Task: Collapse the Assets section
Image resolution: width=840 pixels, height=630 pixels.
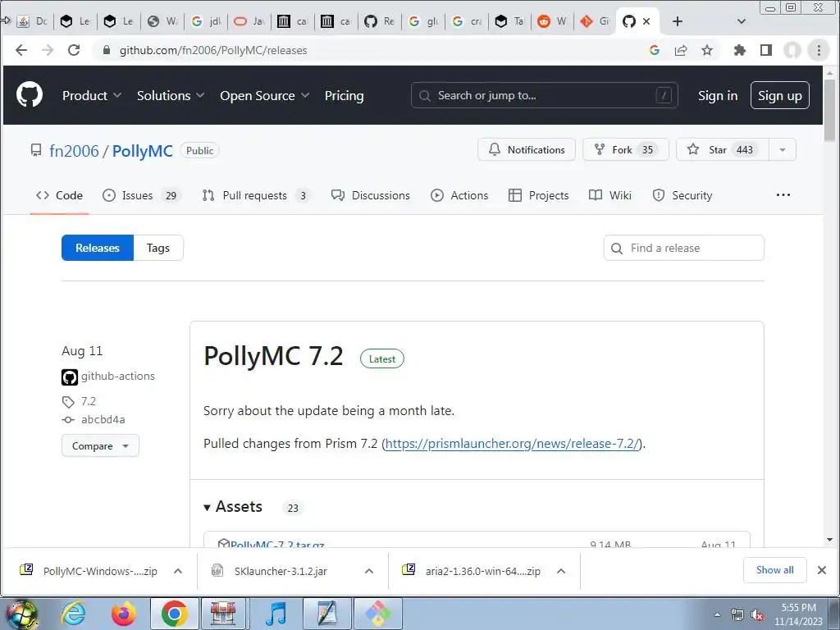Action: (233, 507)
